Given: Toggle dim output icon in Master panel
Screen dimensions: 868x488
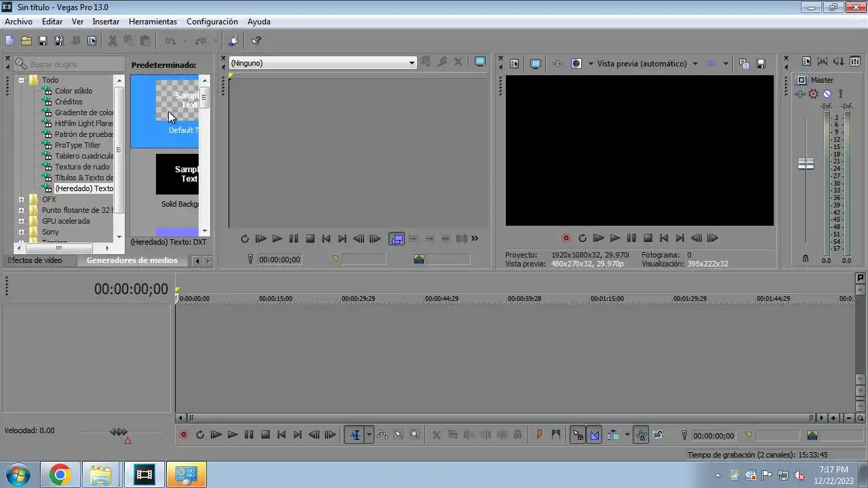Looking at the screenshot, I should click(839, 62).
